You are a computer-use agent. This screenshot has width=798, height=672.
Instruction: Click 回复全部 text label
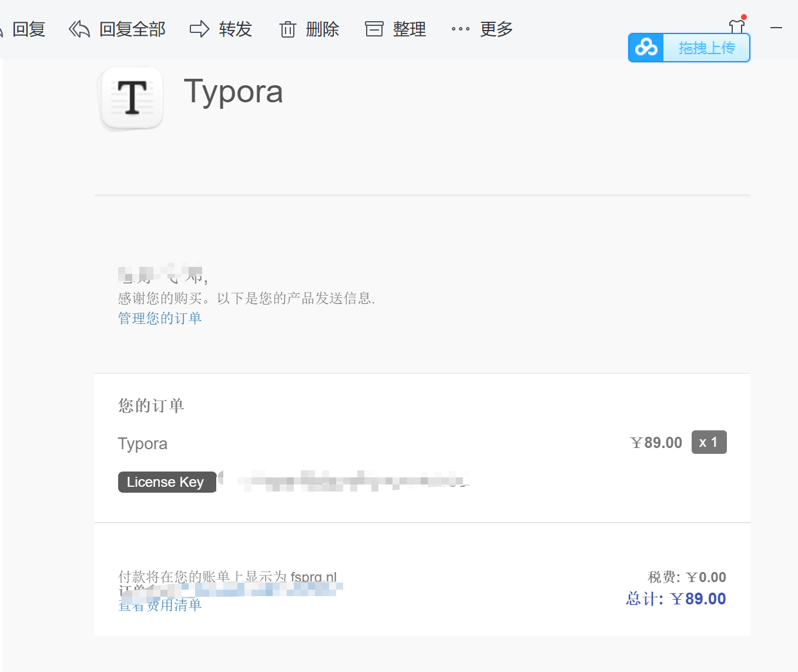[132, 29]
